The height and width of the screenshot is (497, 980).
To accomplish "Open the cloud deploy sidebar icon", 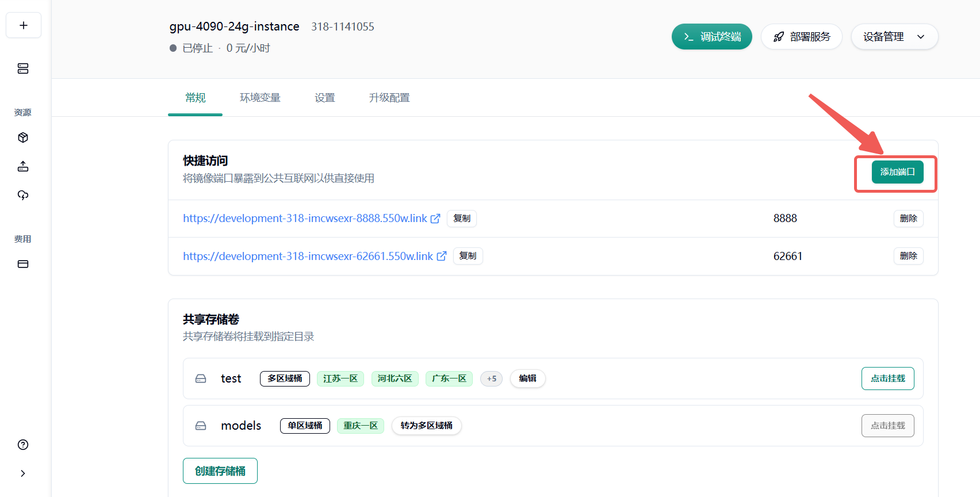I will 23,195.
